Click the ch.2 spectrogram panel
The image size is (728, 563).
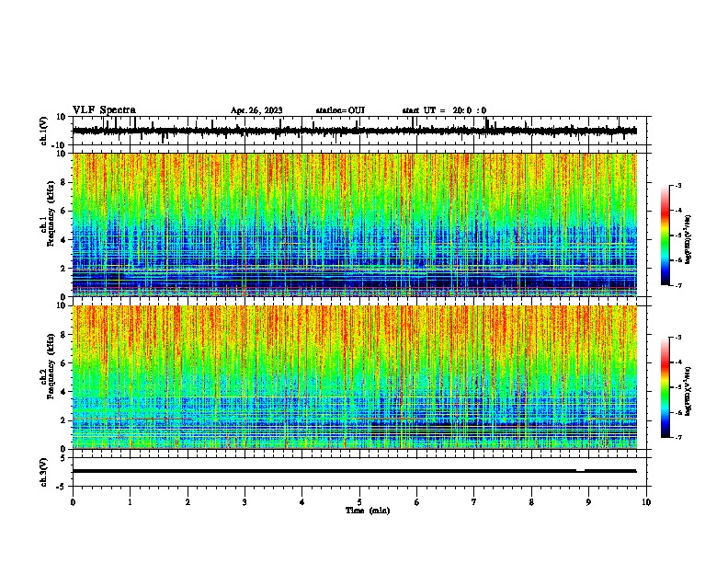point(354,377)
